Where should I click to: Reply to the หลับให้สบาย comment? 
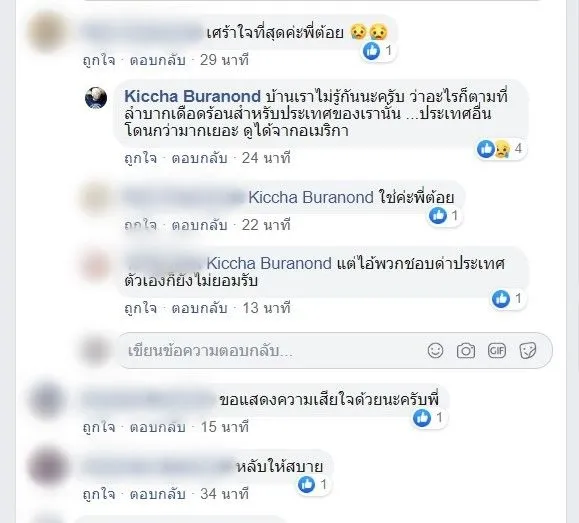tap(158, 494)
